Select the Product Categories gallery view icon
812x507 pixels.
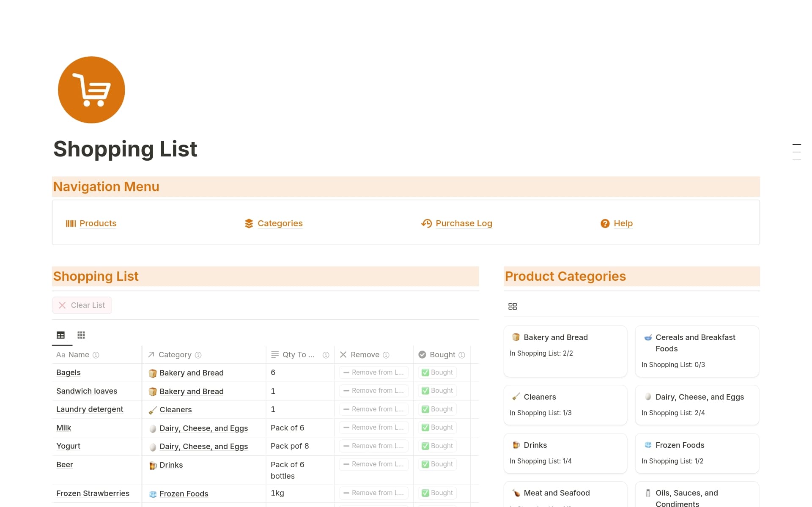coord(513,307)
